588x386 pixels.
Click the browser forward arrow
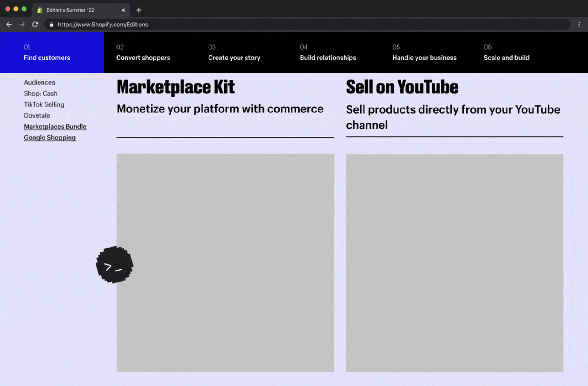(x=22, y=25)
